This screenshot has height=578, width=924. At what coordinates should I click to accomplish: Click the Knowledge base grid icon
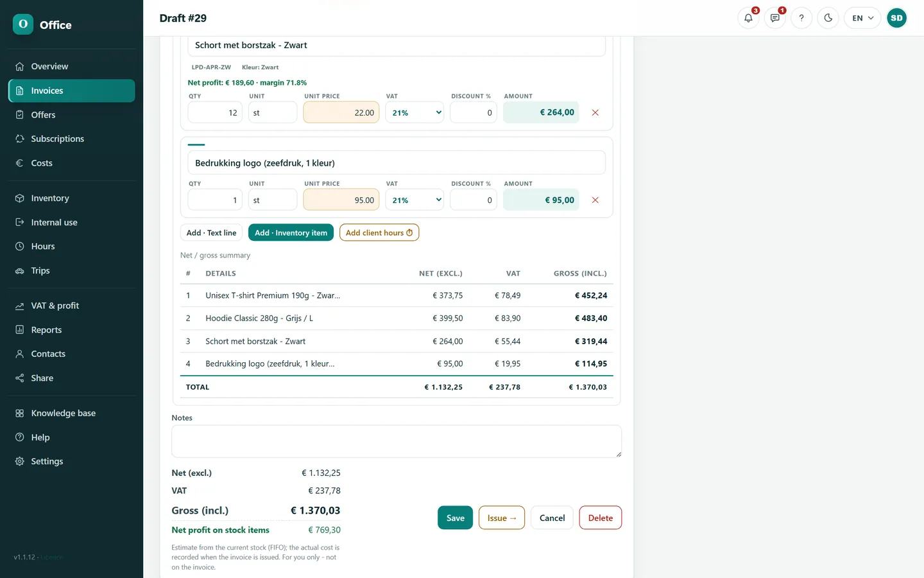(19, 413)
